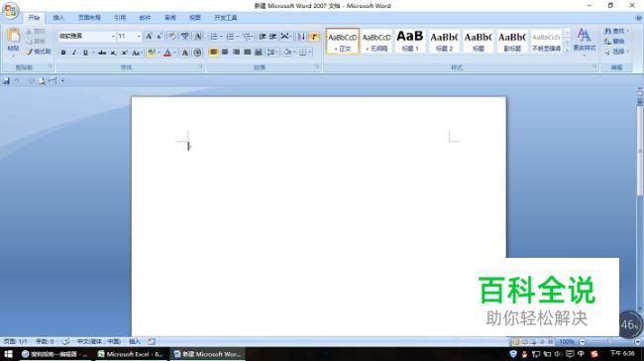
Task: Increase paragraph indent
Action: pos(272,36)
